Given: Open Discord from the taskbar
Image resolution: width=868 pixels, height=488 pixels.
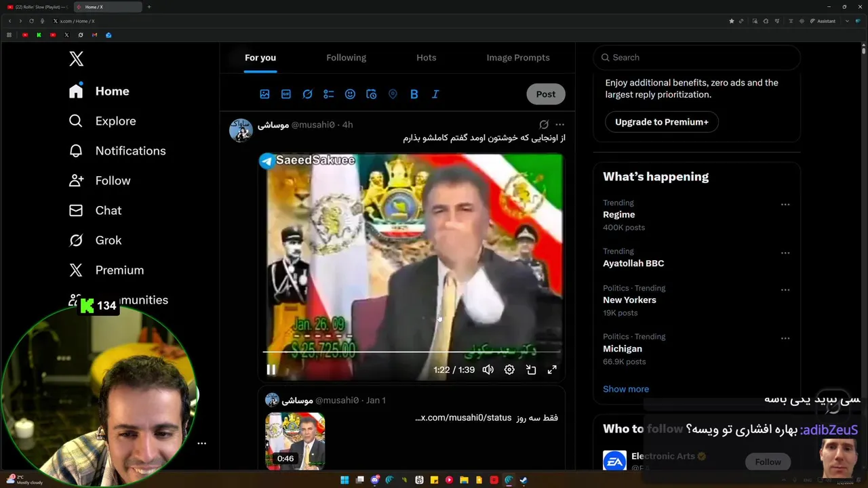Looking at the screenshot, I should pos(374,480).
